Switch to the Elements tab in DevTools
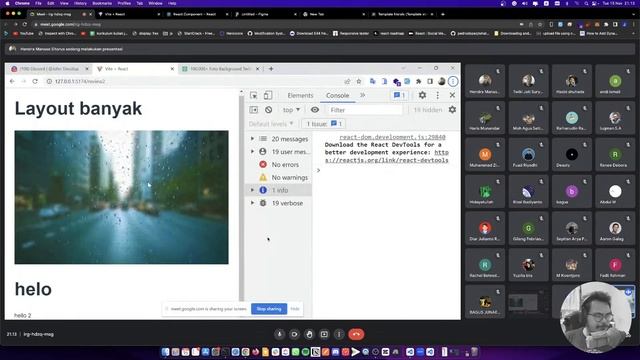Image resolution: width=640 pixels, height=360 pixels. pyautogui.click(x=300, y=96)
